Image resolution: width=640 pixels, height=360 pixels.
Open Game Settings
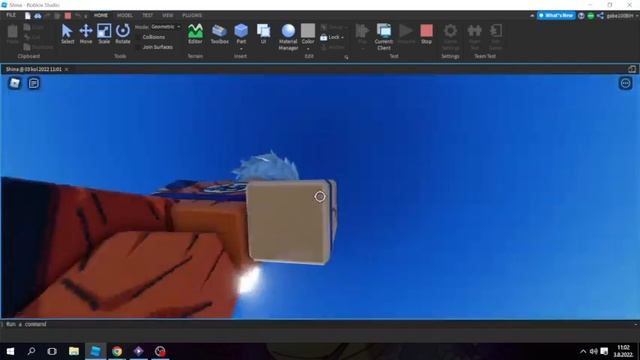point(450,37)
